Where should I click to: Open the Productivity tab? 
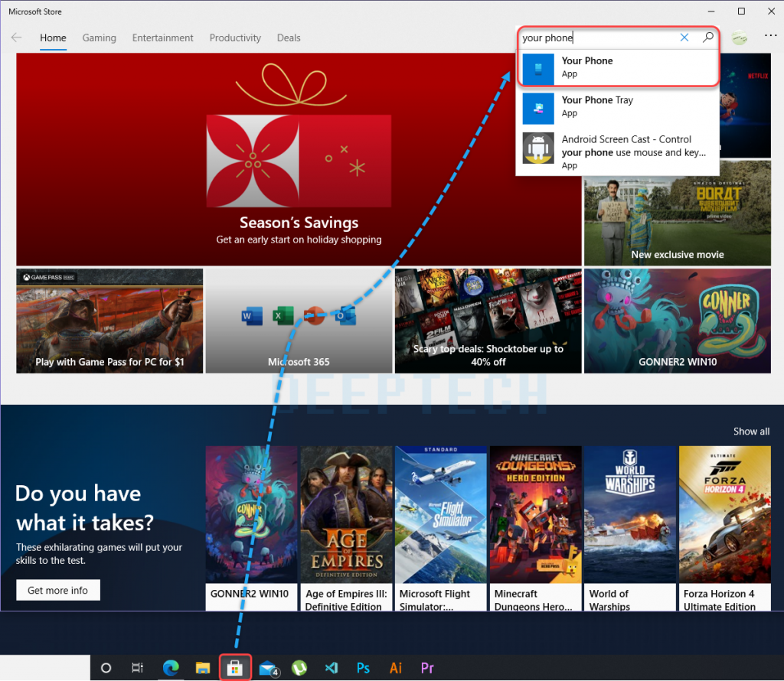[235, 38]
